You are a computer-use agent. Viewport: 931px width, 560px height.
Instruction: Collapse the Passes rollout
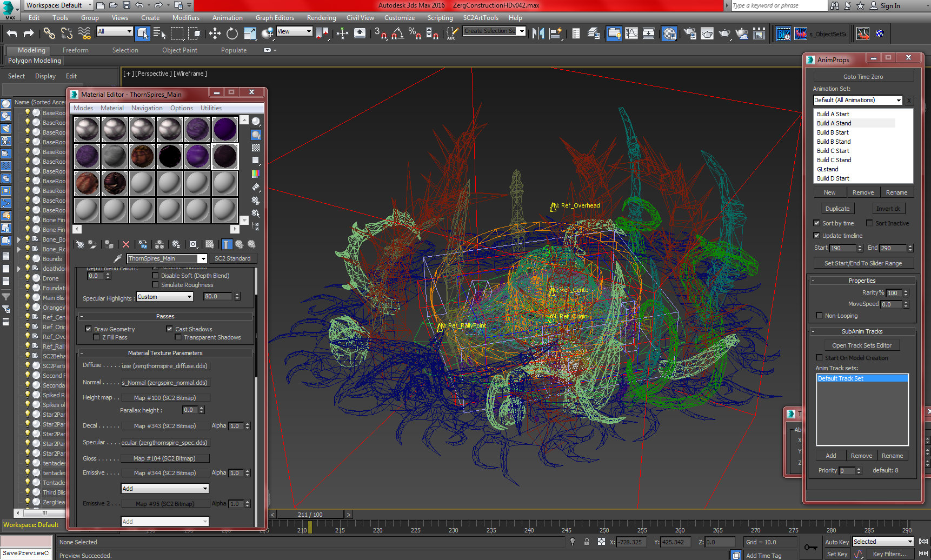coord(165,316)
